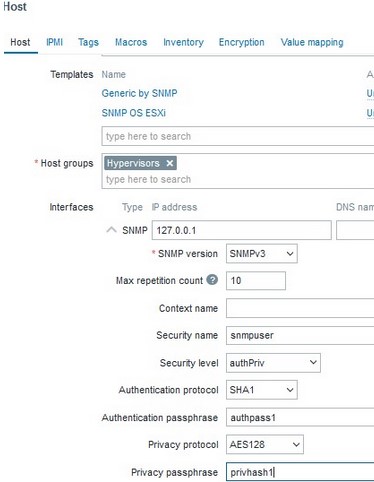The image size is (374, 482).
Task: Click the Security name field
Action: pos(300,335)
